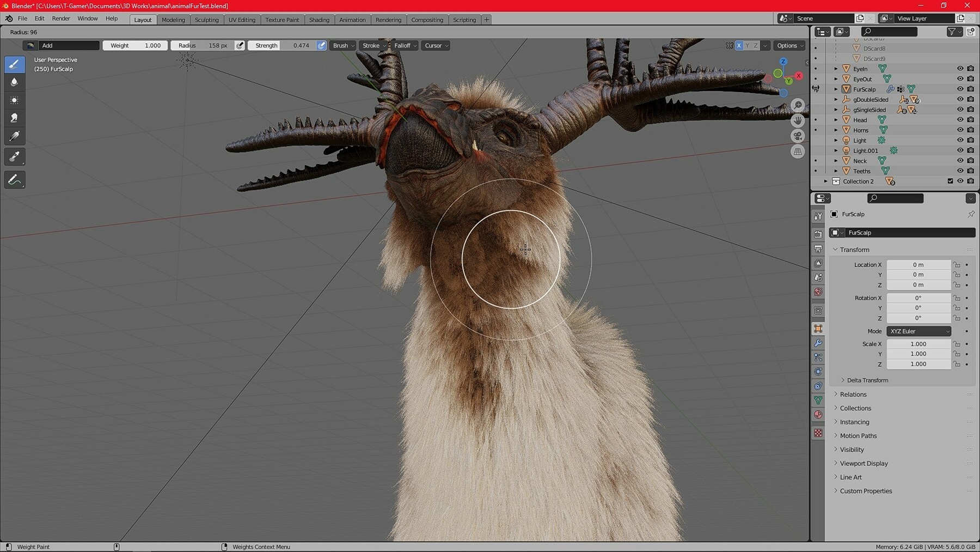Select the Blur weight tool

[x=15, y=82]
